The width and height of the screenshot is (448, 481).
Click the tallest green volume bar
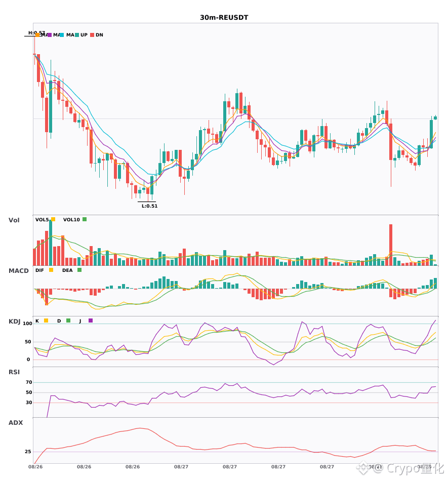[x=51, y=243]
